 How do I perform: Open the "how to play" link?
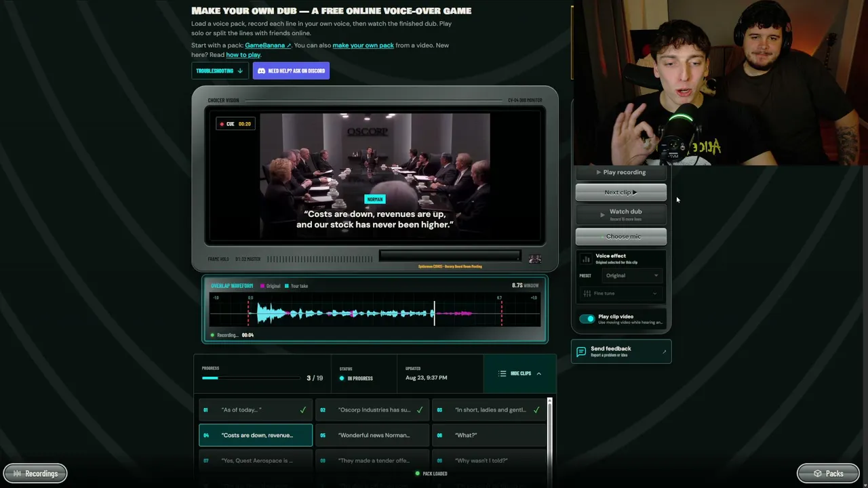(243, 55)
